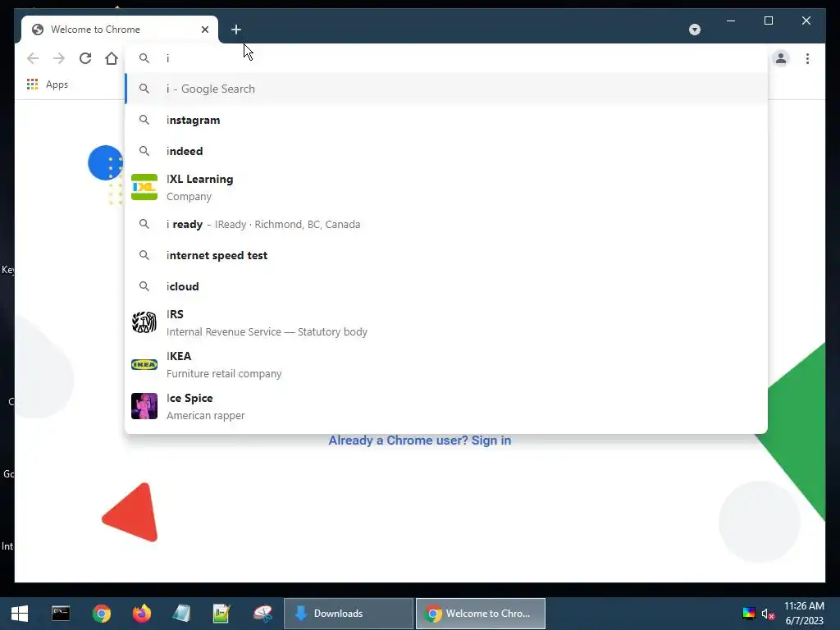Screen dimensions: 840x630
Task: Select the Welcome to Chrome tab
Action: pyautogui.click(x=120, y=30)
